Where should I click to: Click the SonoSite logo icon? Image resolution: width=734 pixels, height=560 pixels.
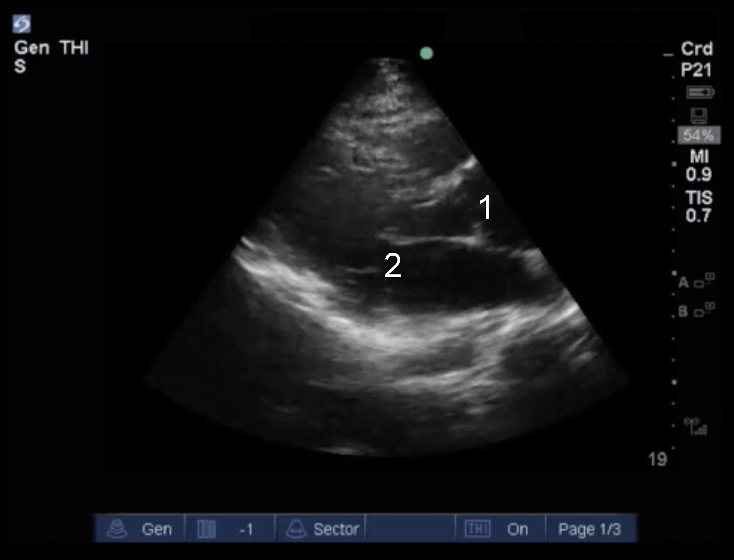(22, 24)
